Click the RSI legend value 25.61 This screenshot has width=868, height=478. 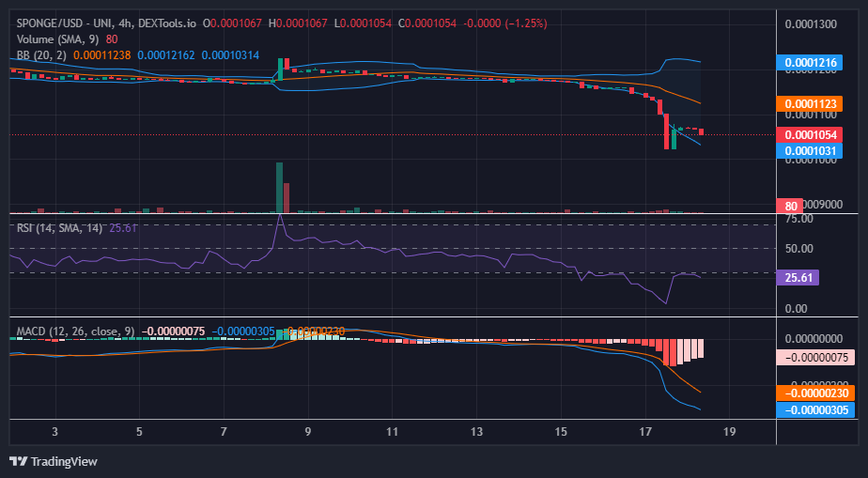point(123,228)
